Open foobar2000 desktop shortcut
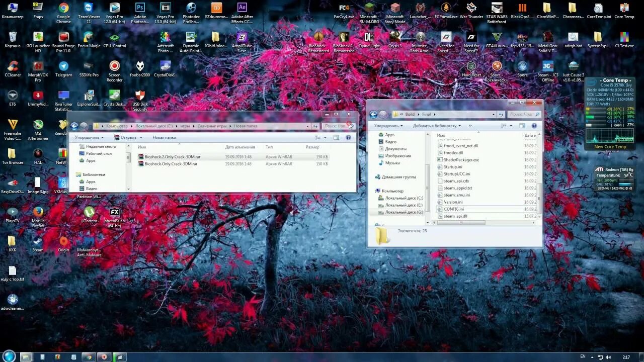Screen dimensions: 644x362 coord(140,69)
